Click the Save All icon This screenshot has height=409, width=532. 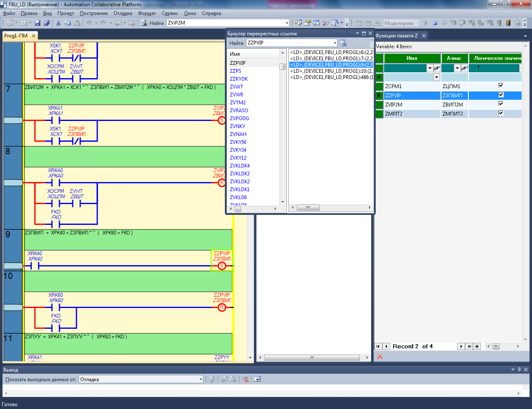tap(47, 23)
